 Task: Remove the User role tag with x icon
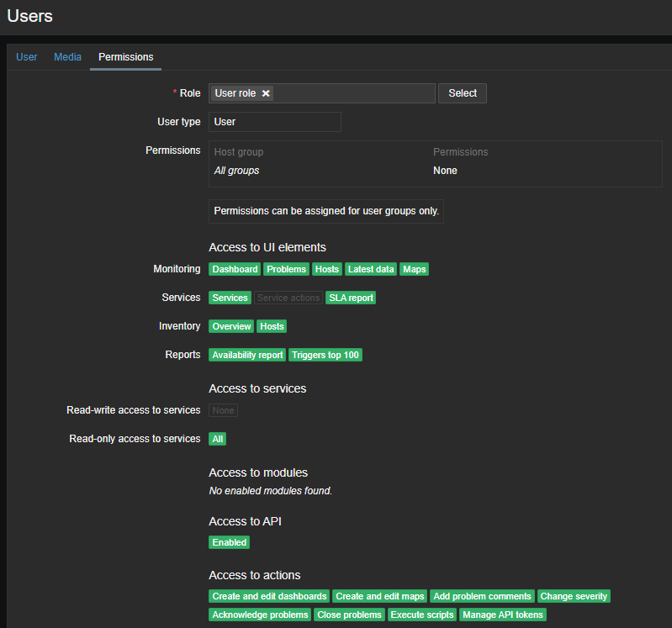266,93
